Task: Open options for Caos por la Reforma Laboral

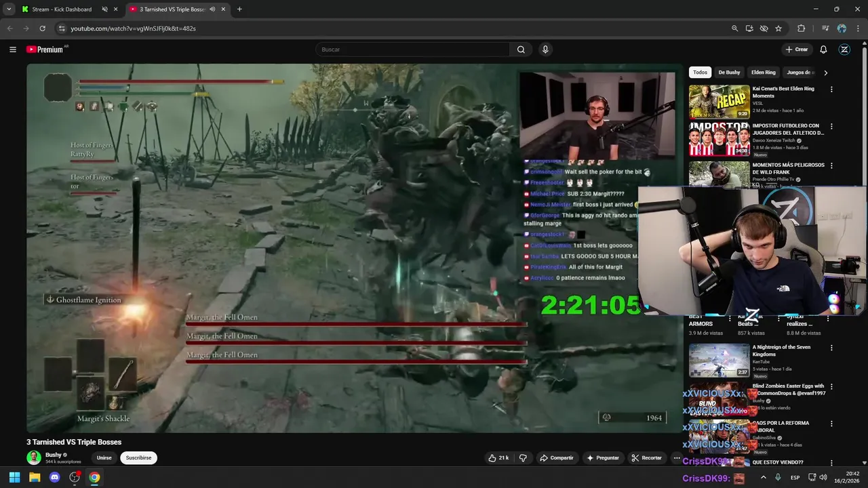Action: pos(831,425)
